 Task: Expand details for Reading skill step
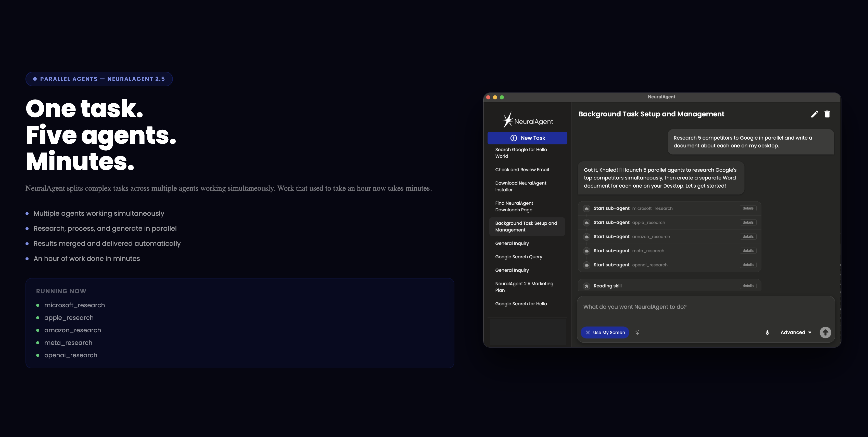tap(748, 286)
